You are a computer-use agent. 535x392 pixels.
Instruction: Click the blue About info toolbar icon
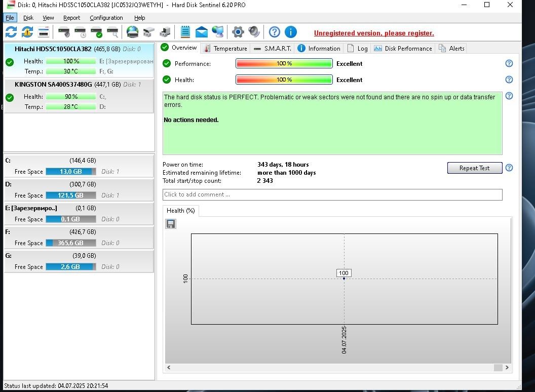point(291,32)
